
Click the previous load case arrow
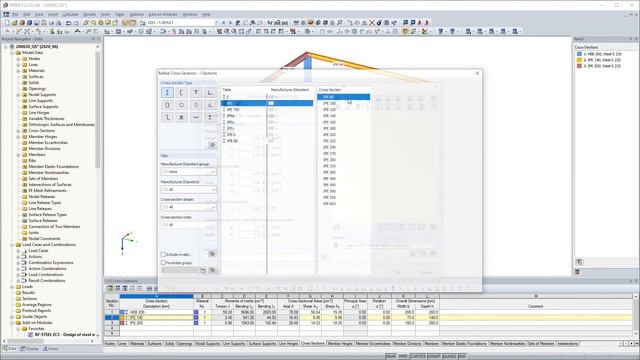pos(223,23)
